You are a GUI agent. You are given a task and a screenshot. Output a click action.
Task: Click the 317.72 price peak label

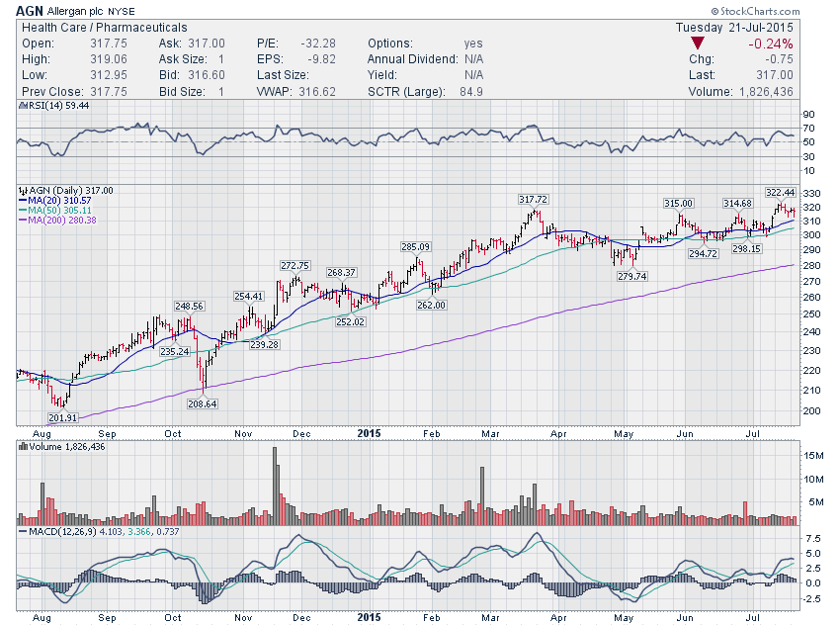(533, 200)
